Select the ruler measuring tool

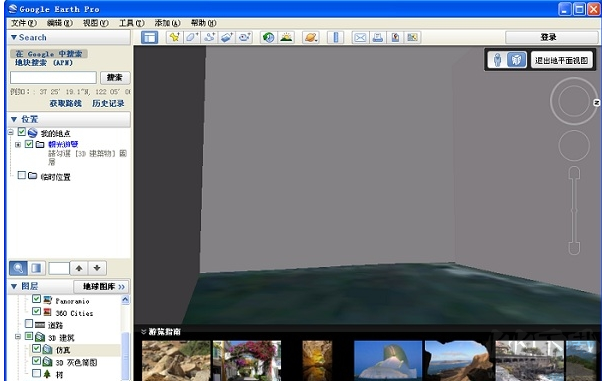[x=336, y=37]
